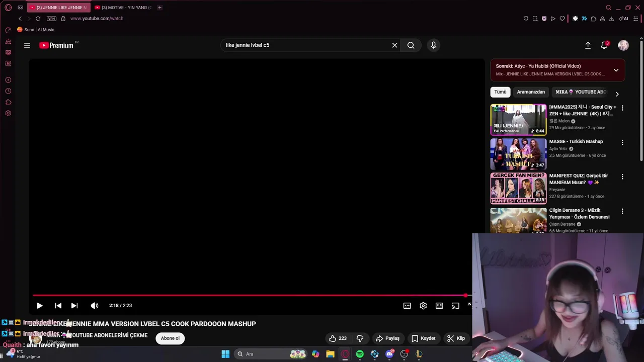Click the taskbar Ara search box
The image size is (644, 362).
coord(271,354)
